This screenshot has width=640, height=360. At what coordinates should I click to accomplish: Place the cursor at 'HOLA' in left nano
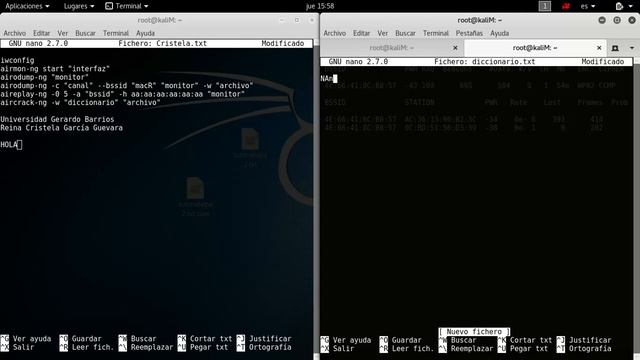pos(9,144)
